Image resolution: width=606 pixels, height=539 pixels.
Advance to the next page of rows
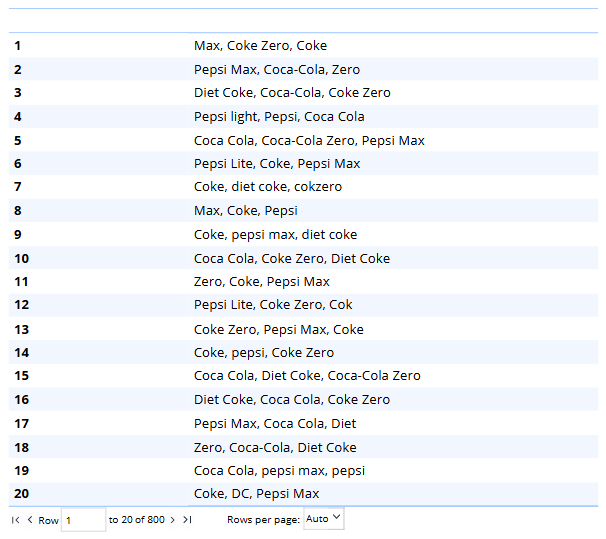173,520
